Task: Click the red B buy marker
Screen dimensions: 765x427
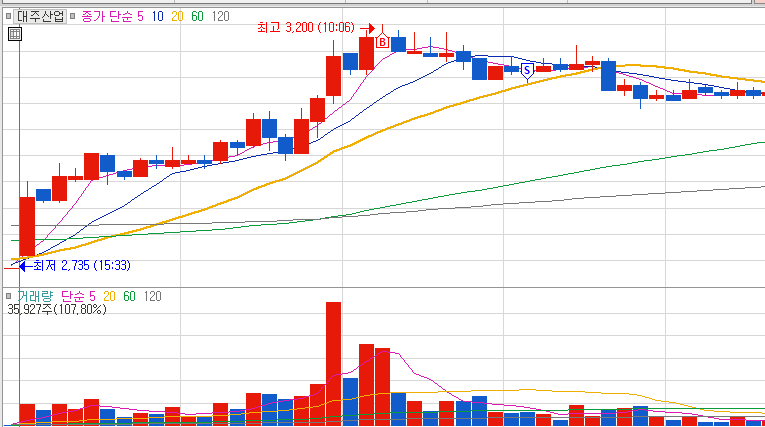Action: (382, 42)
